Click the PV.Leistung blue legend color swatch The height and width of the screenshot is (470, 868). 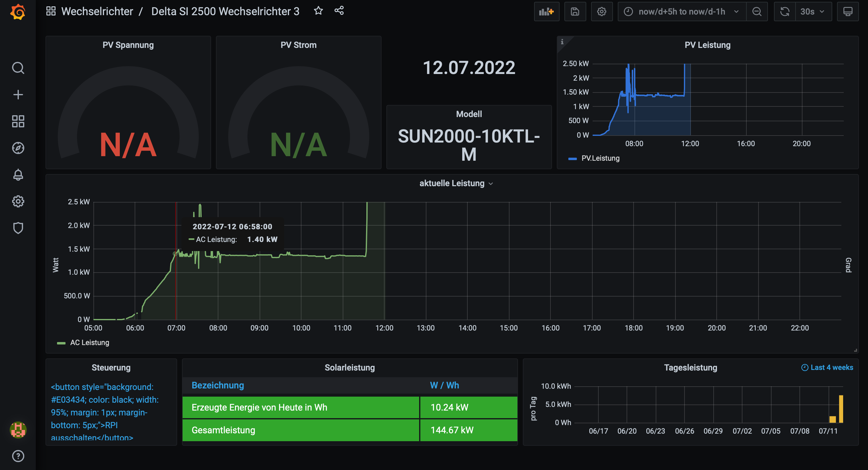click(572, 158)
